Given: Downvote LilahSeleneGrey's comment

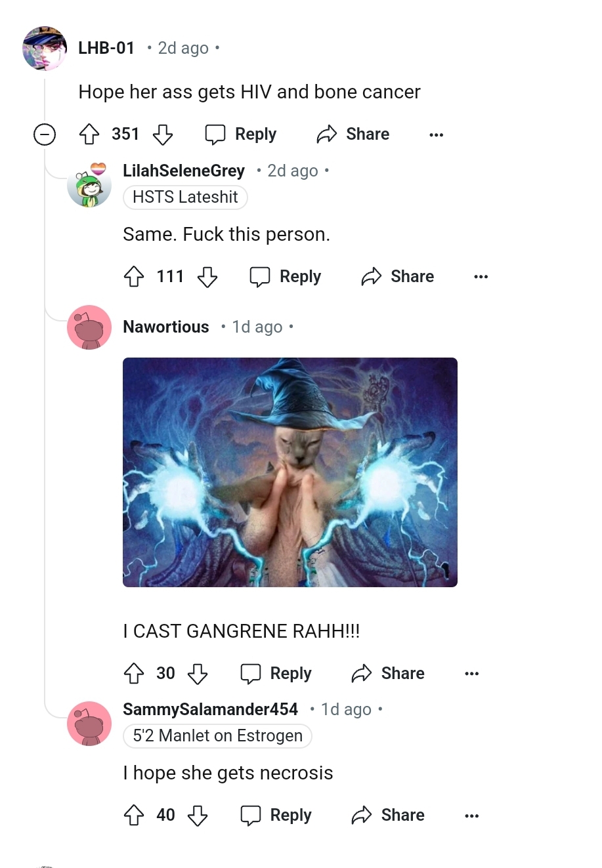Looking at the screenshot, I should 207,277.
